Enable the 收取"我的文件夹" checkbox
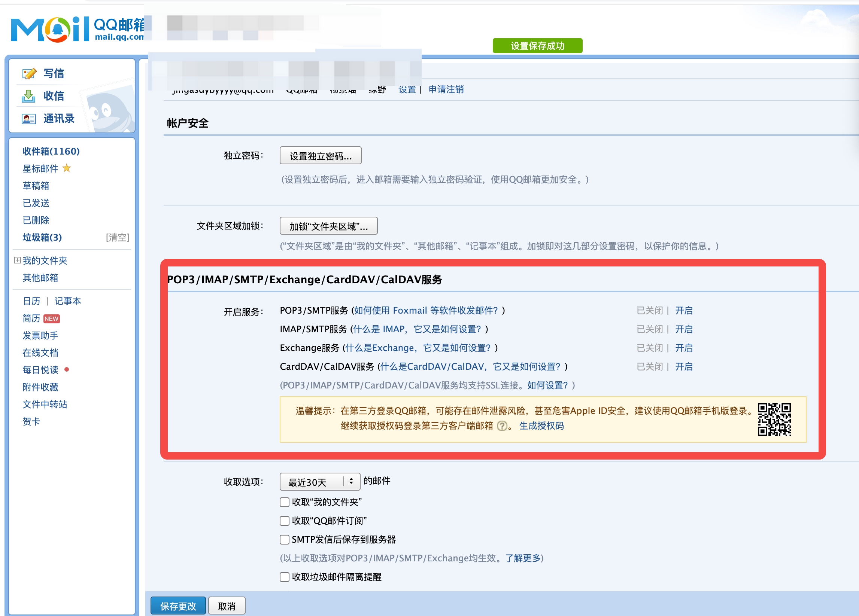 click(x=285, y=502)
